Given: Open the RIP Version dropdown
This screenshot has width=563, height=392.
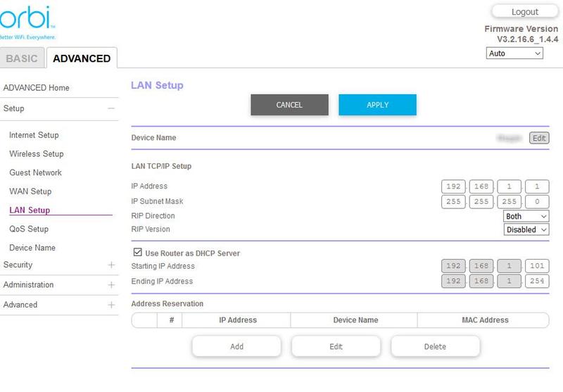Looking at the screenshot, I should [526, 229].
